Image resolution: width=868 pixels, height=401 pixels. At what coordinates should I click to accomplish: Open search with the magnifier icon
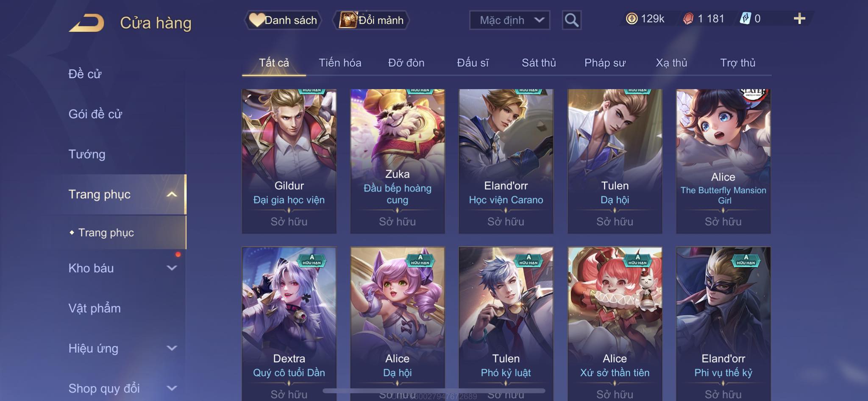571,20
